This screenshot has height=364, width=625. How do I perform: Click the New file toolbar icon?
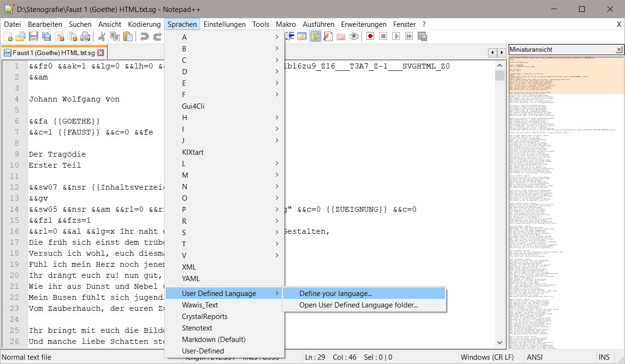pyautogui.click(x=8, y=36)
